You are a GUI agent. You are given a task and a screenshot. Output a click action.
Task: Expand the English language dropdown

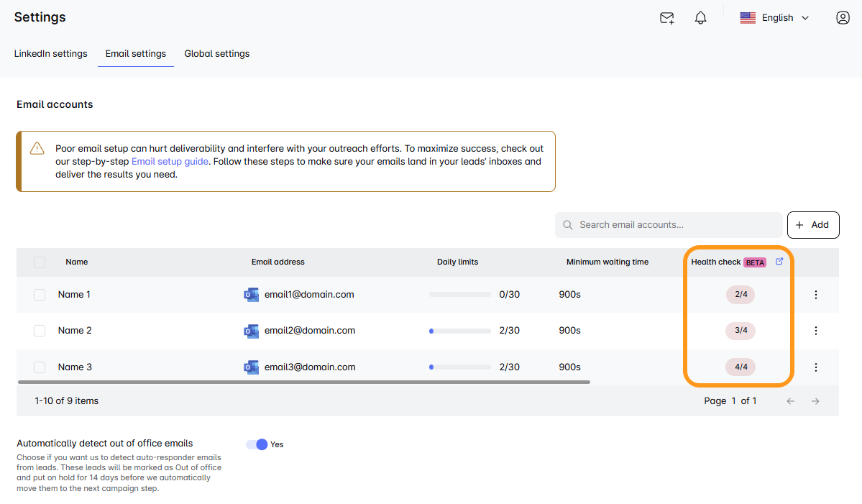point(774,18)
